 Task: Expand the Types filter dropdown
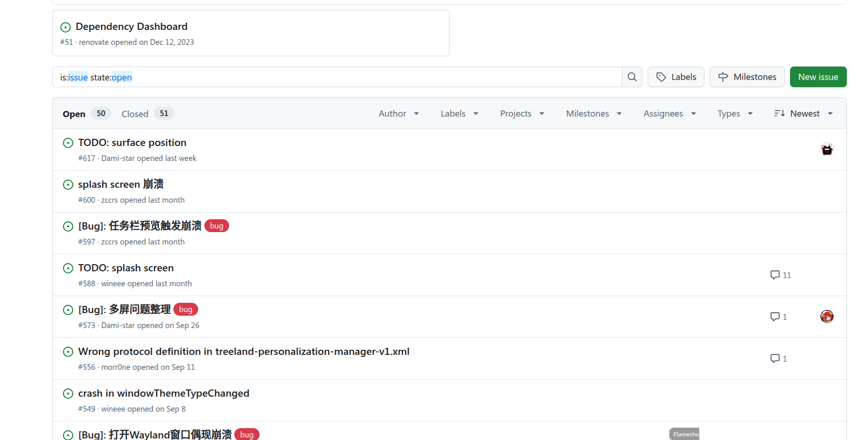tap(735, 113)
